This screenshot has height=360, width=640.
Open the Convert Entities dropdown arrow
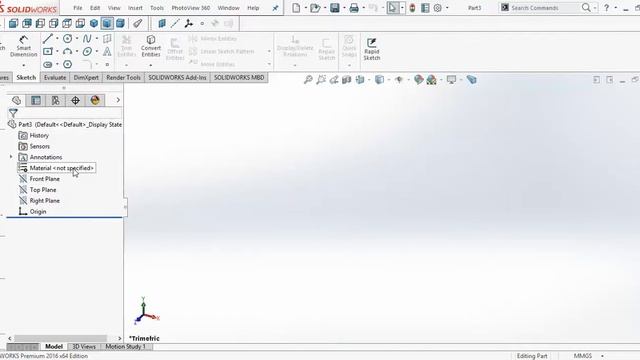pos(151,65)
